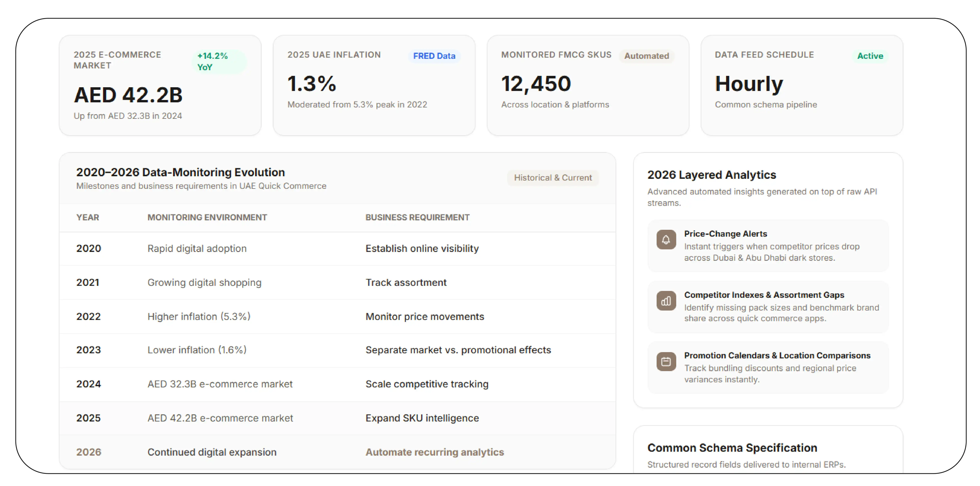Click 'Higher inflation (5.3%)' cell
The width and height of the screenshot is (980, 486).
tap(199, 317)
